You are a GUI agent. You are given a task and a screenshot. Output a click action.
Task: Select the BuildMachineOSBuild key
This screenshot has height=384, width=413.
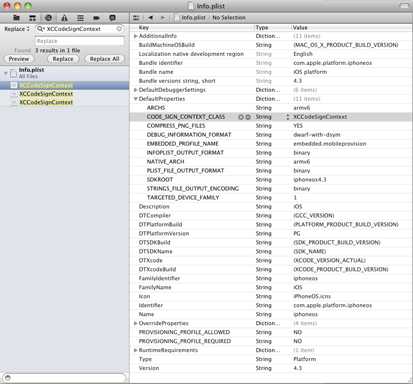(x=167, y=45)
